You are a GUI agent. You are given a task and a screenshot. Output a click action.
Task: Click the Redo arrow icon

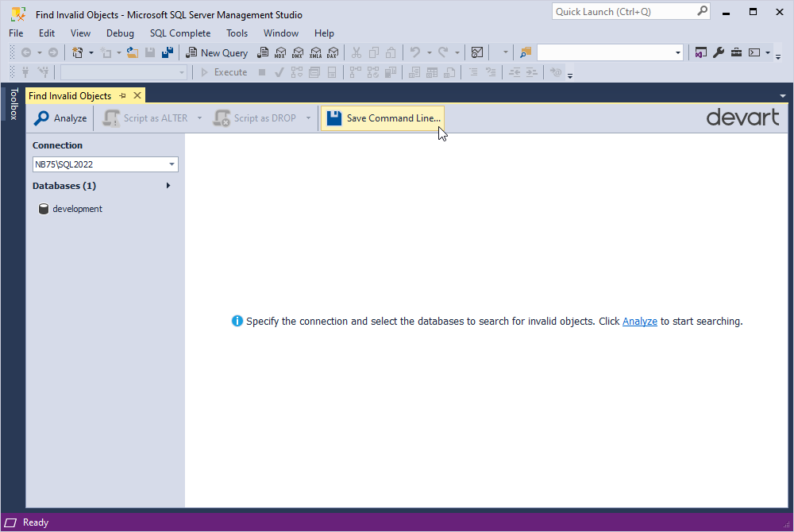point(444,52)
